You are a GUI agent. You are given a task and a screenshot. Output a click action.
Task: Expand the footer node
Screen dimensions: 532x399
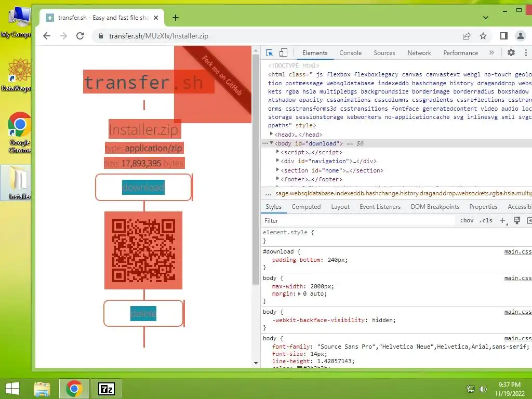(x=277, y=179)
